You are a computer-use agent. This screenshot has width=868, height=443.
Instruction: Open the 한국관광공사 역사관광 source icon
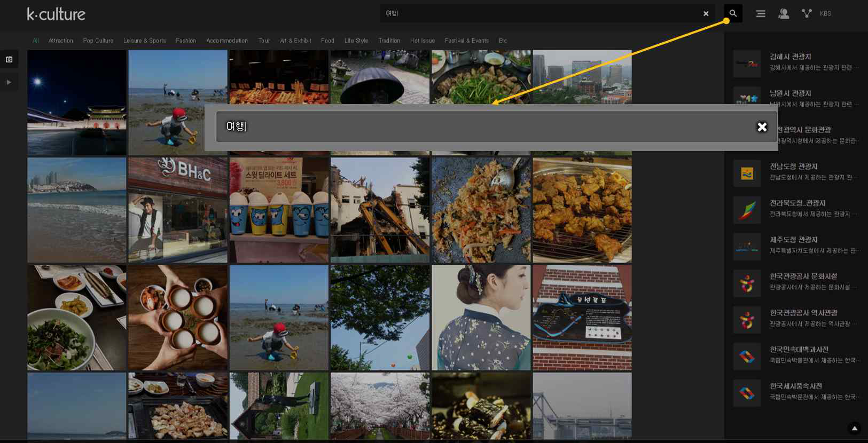747,320
